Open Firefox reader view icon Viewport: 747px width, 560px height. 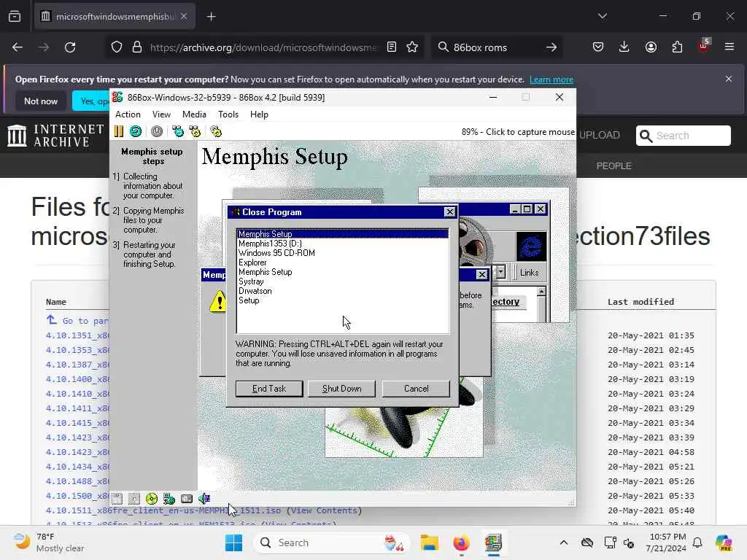point(392,47)
